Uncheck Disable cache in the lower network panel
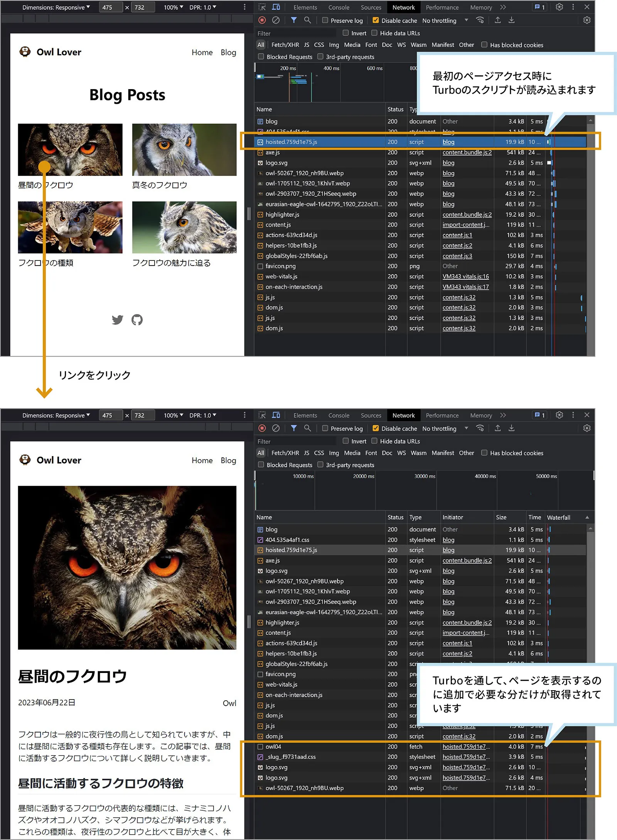The width and height of the screenshot is (617, 840). pos(376,428)
